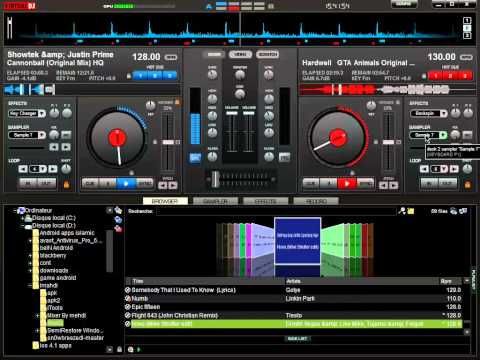Select the SCRATCH tab in the center panel

267,54
